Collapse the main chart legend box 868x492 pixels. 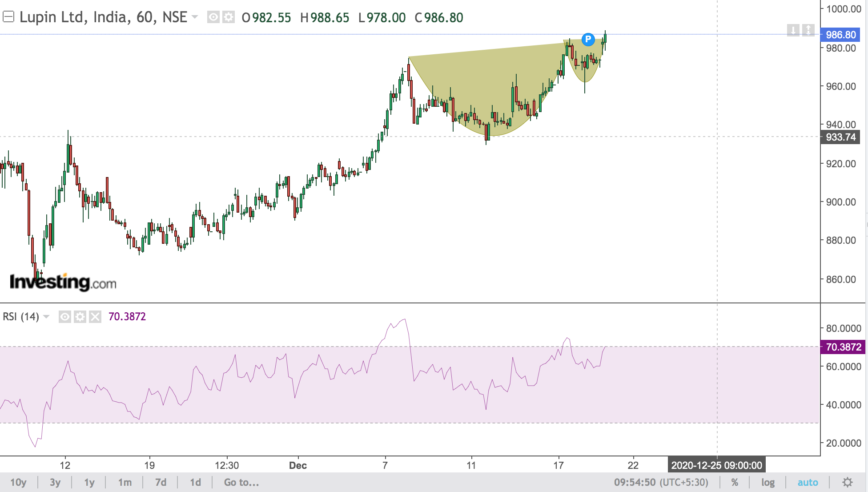click(x=8, y=17)
